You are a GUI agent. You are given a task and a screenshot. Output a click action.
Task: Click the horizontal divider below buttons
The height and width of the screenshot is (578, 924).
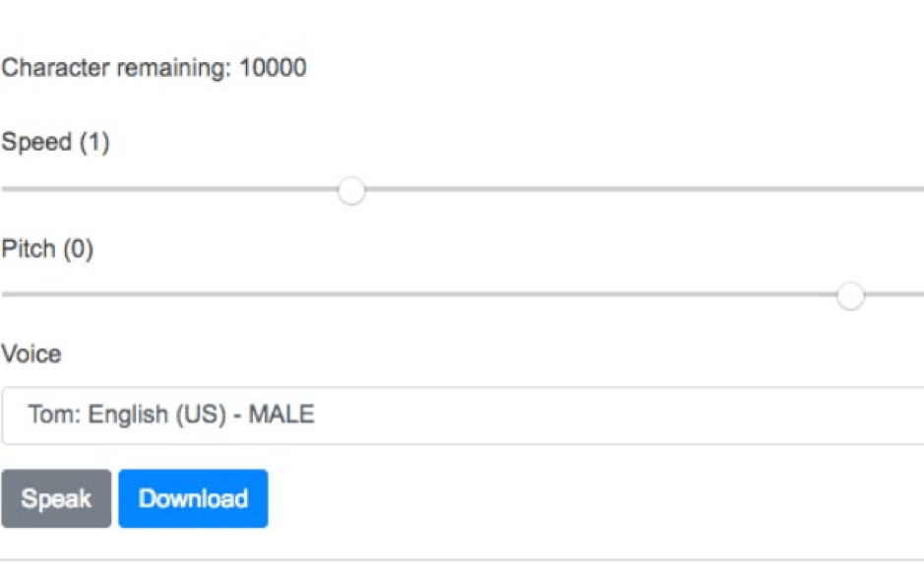[462, 559]
